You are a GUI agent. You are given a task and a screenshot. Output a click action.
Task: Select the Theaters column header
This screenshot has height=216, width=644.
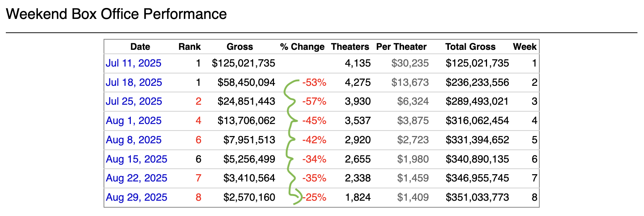click(350, 47)
